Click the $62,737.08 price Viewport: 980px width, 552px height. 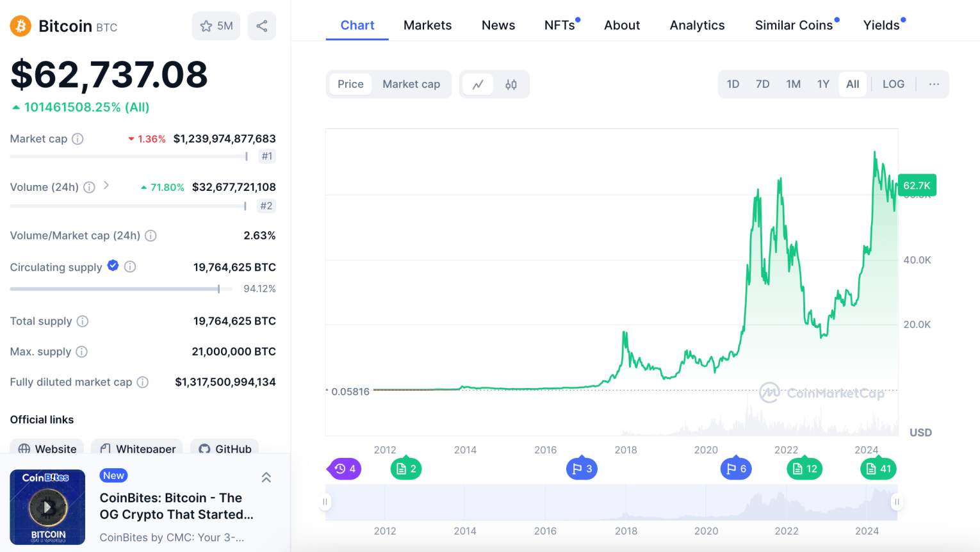[x=109, y=74]
